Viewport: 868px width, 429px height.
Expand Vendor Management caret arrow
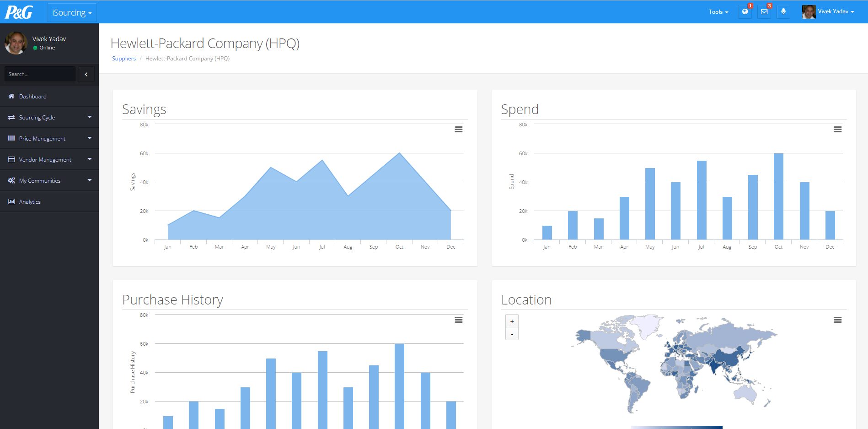(90, 159)
